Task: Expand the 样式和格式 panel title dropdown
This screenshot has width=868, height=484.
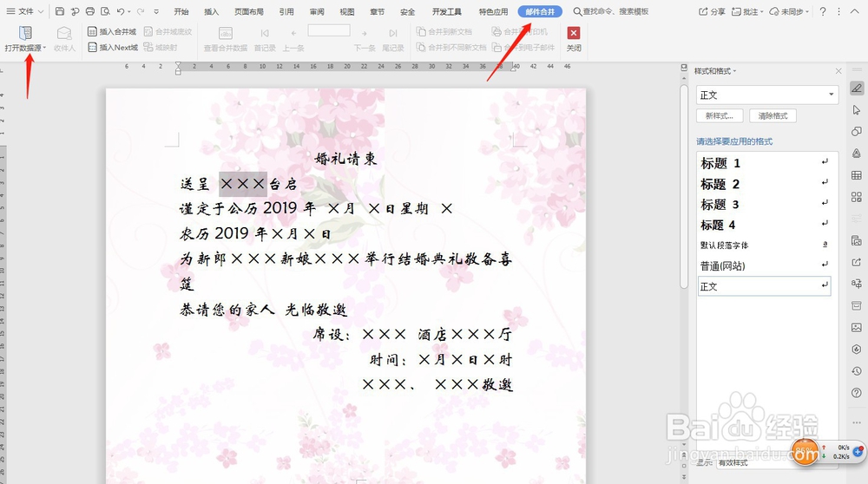Action: pos(734,71)
